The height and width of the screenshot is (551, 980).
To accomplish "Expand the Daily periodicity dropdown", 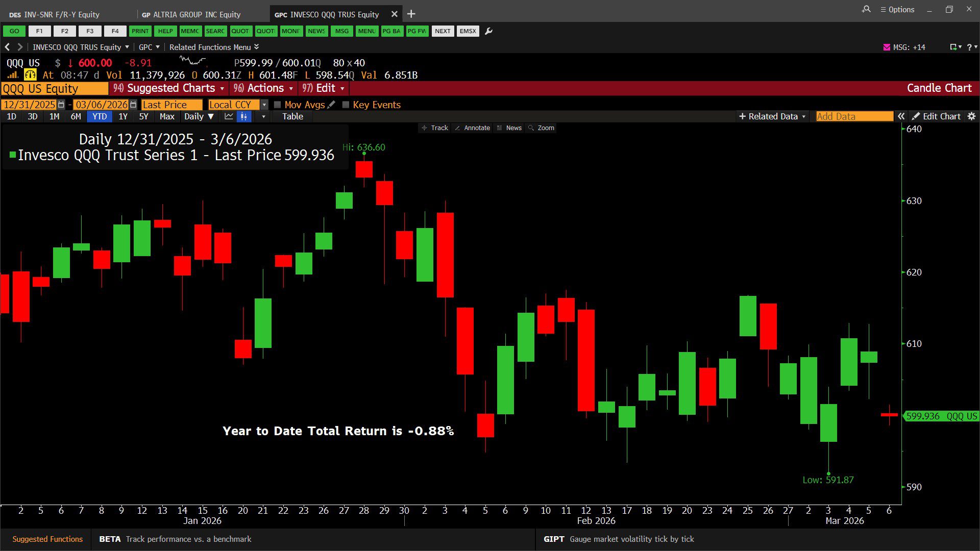I will 199,116.
